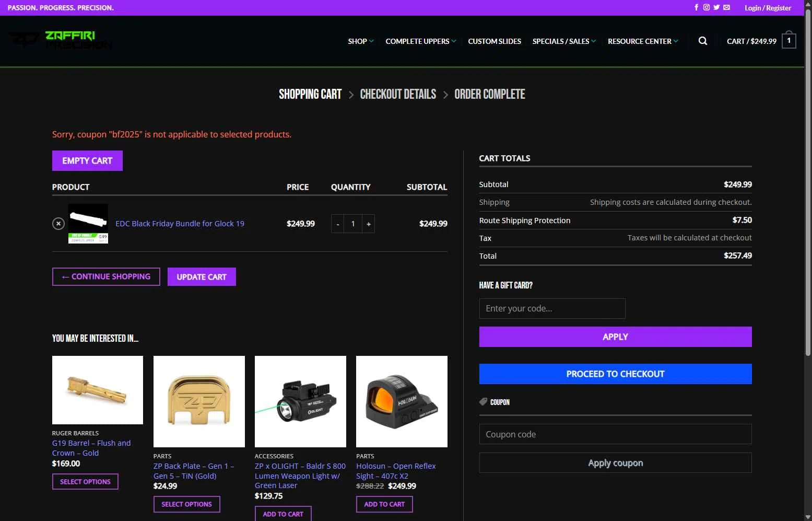
Task: Click Route Shipping Protection $7.50 value
Action: click(742, 220)
